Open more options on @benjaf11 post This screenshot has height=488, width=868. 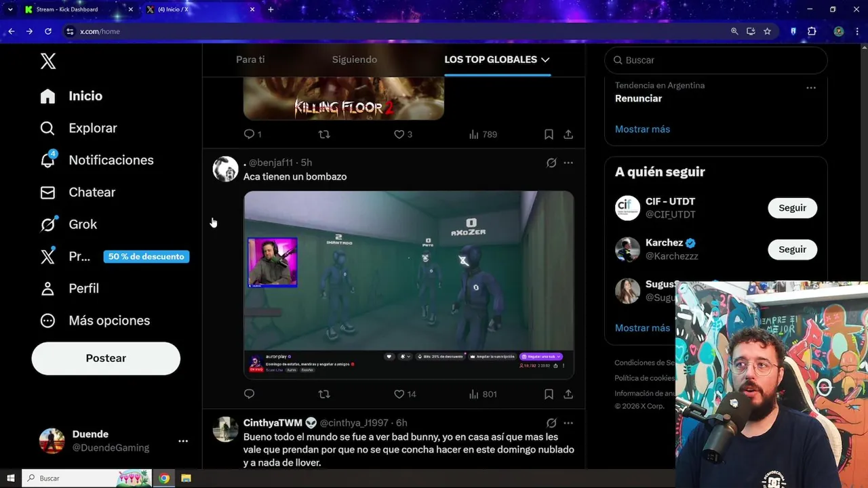pos(568,163)
